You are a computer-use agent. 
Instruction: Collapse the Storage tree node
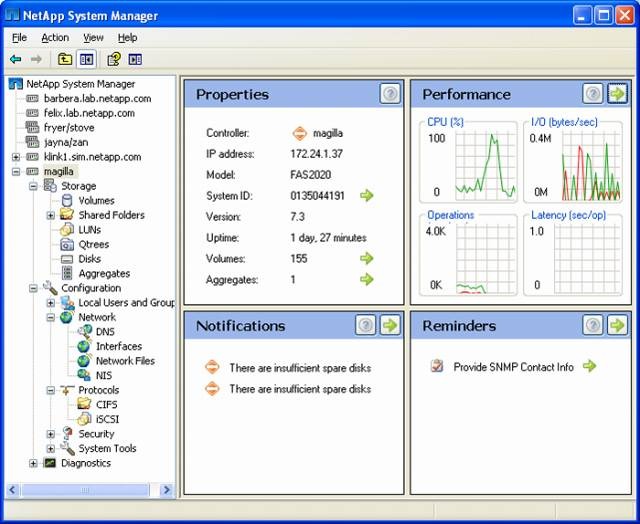click(x=33, y=186)
